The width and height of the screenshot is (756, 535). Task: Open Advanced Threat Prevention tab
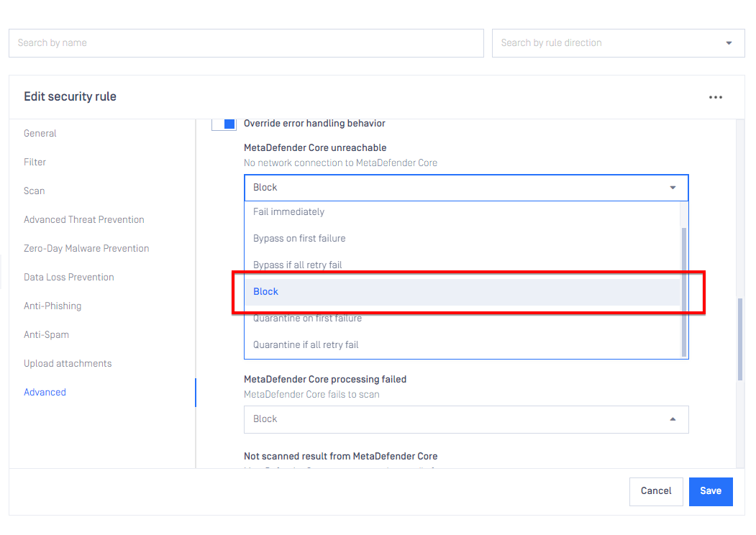click(x=84, y=220)
